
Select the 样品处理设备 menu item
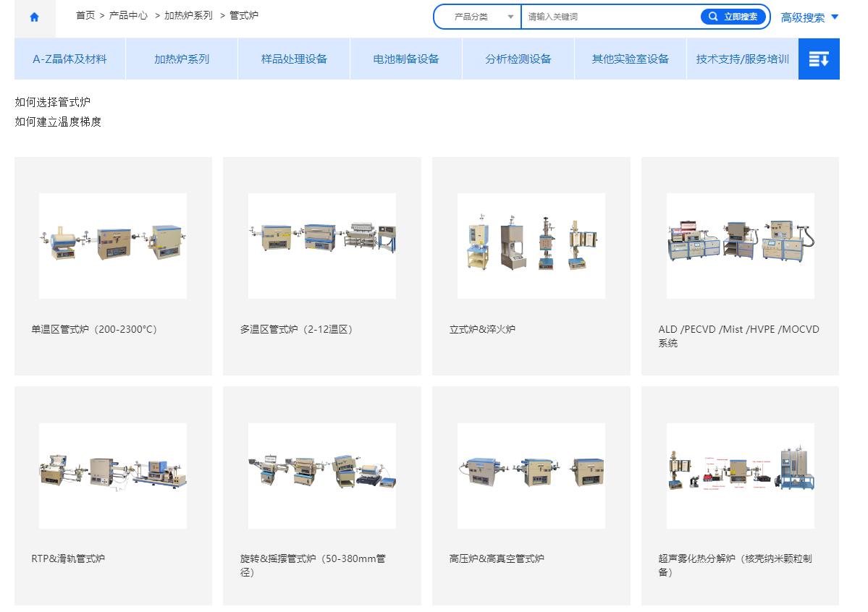(294, 59)
